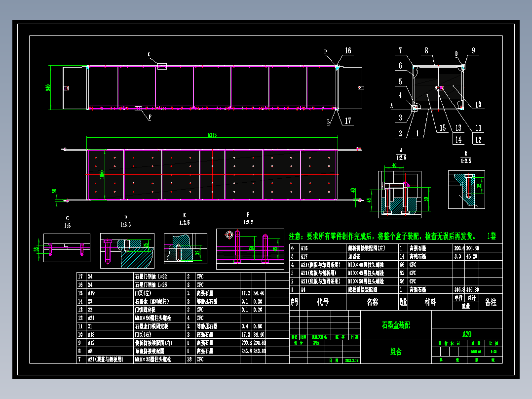
Task: Click the 石墨盒装配 title text
Action: coord(396,325)
